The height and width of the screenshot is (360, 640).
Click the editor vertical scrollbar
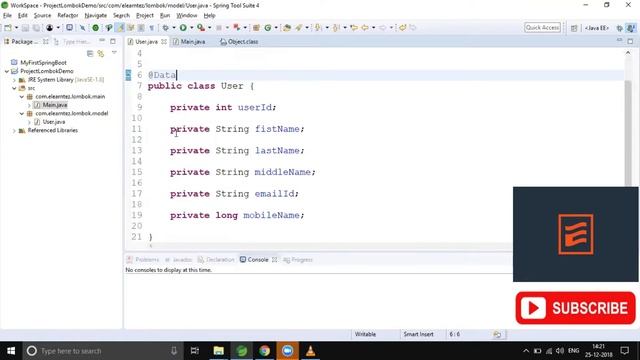[628, 133]
